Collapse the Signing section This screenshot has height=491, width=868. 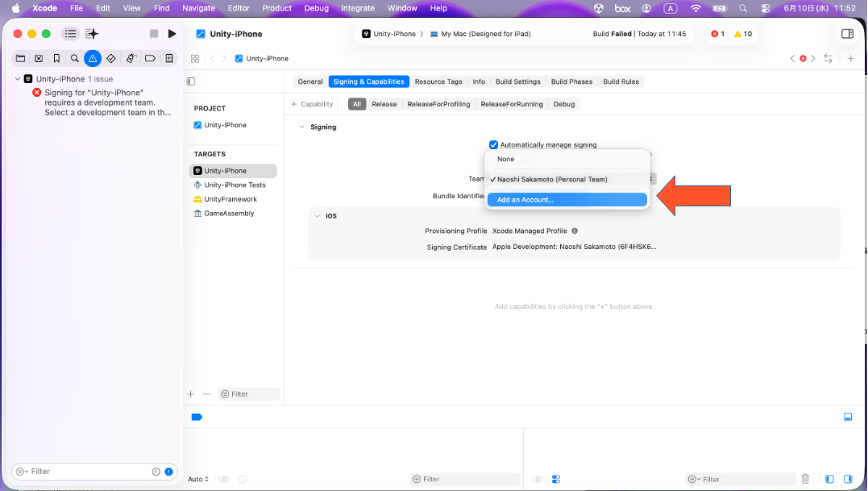point(301,127)
